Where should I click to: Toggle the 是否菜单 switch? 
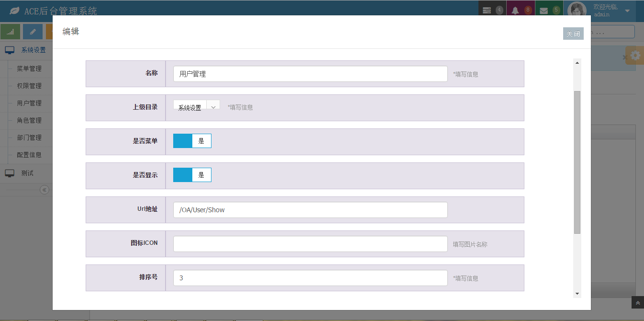pyautogui.click(x=192, y=141)
